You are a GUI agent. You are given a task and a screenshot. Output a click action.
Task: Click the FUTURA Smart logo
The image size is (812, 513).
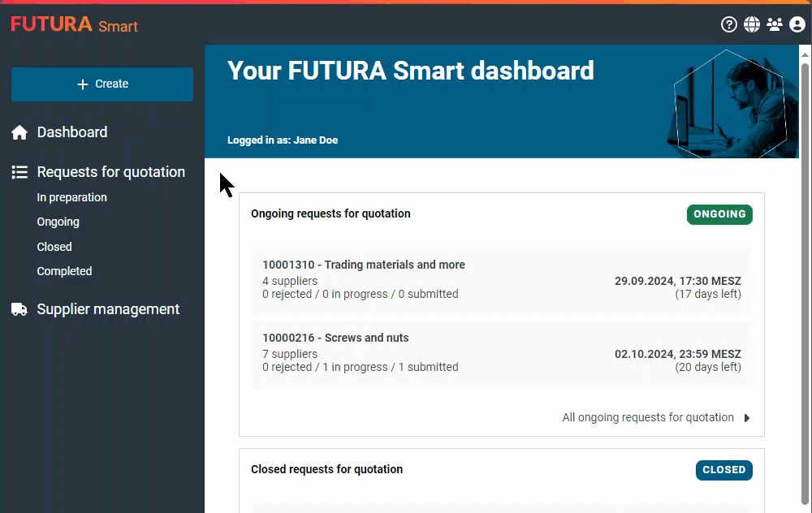pos(75,25)
